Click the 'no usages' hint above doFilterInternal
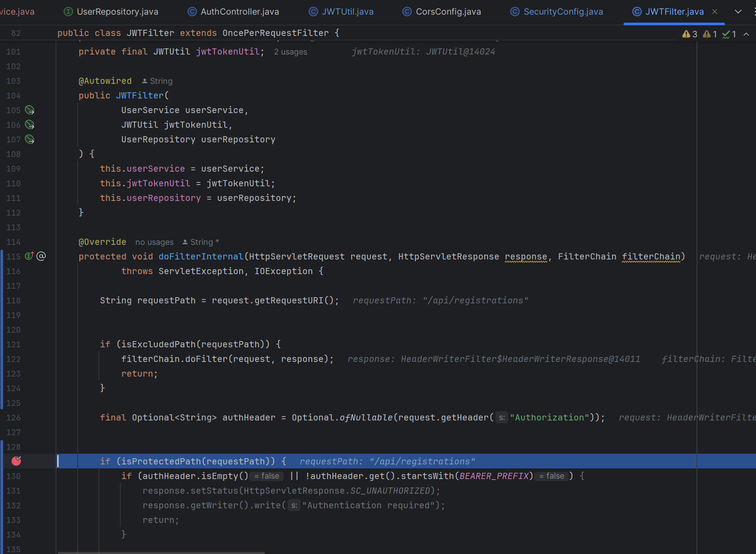Screen dimensions: 756x554 click(154, 242)
